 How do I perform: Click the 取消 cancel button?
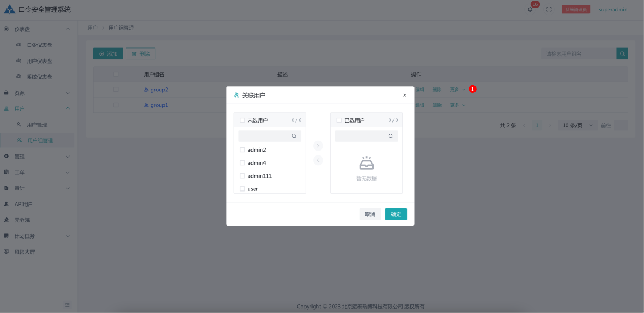point(370,214)
